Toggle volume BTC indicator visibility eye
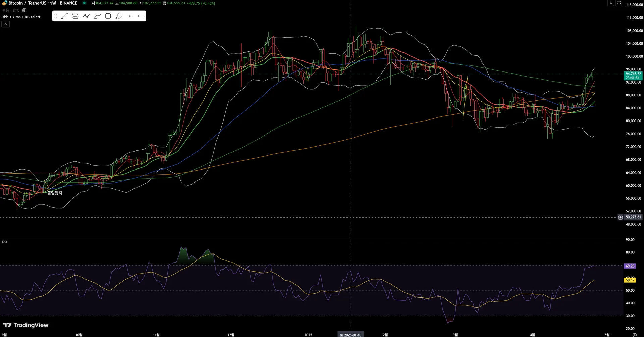Image resolution: width=644 pixels, height=337 pixels. tap(24, 10)
